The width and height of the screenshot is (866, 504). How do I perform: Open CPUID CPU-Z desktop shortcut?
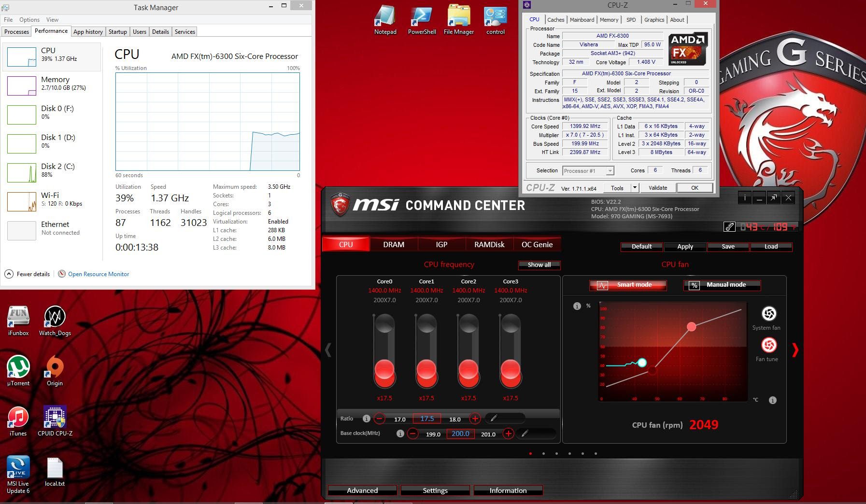pos(55,421)
